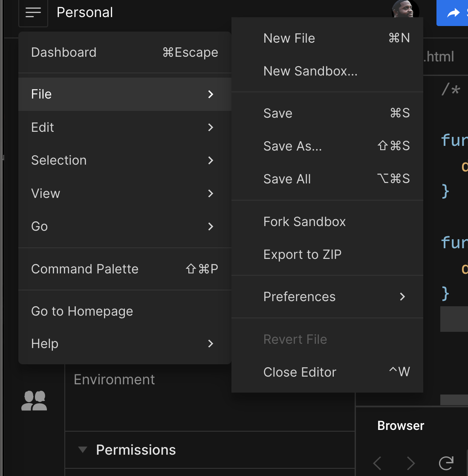
Task: Choose Export to ZIP
Action: coord(303,255)
